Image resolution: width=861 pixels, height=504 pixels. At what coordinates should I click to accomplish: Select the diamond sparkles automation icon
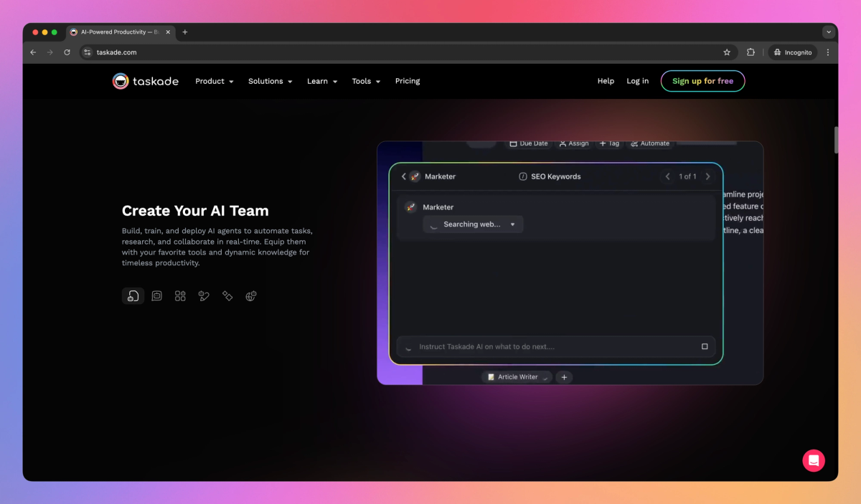227,295
